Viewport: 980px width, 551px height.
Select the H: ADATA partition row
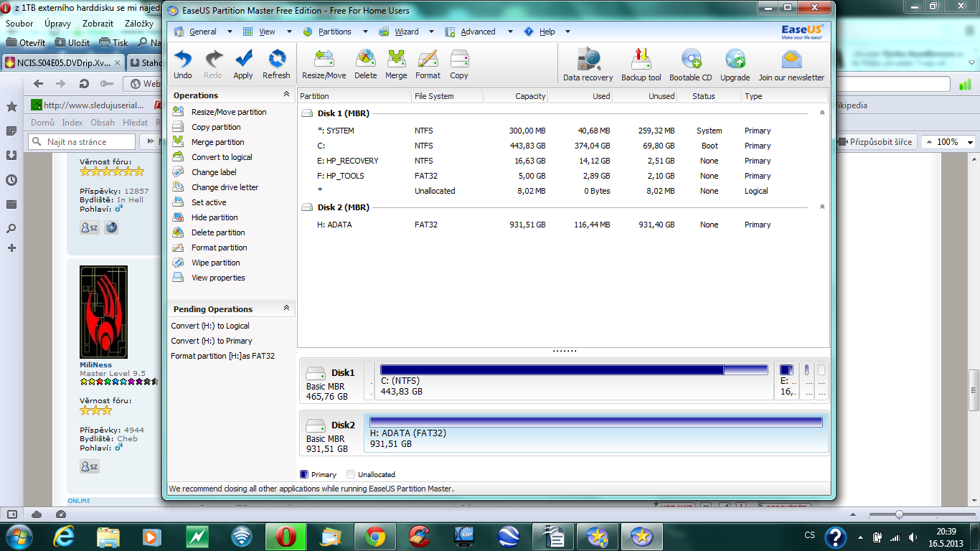[x=563, y=225]
